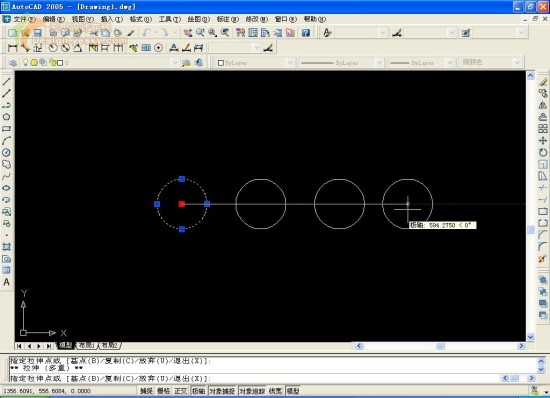Viewport: 550px width, 398px height.
Task: Open the 视图 (View) menu
Action: pyautogui.click(x=82, y=19)
